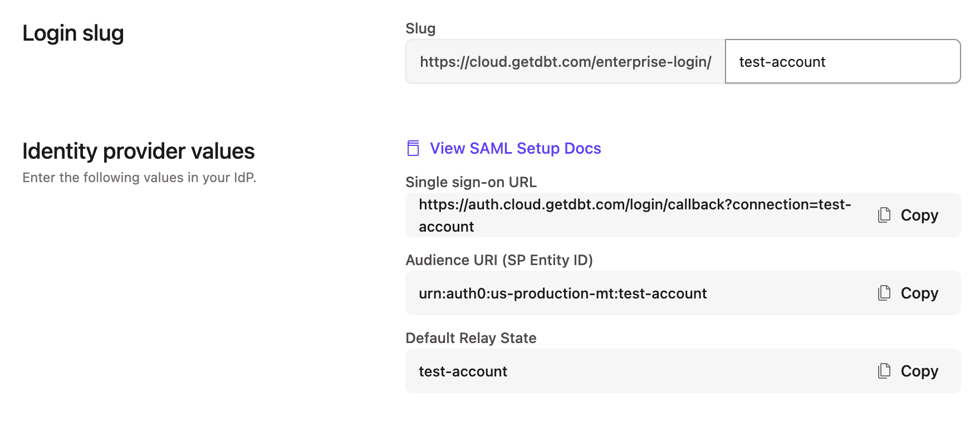Click the Slug field label

tap(420, 28)
